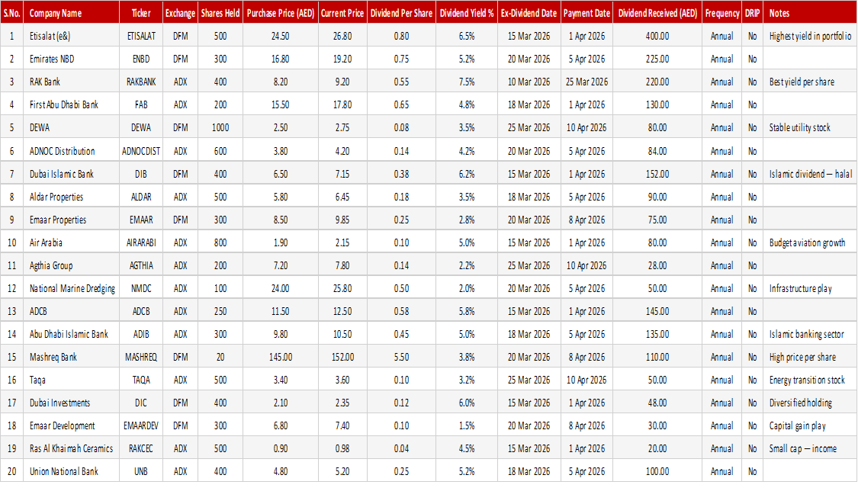Click the EMAARDEV ticker cell
Viewport: 858px width, 504px height.
coord(140,425)
